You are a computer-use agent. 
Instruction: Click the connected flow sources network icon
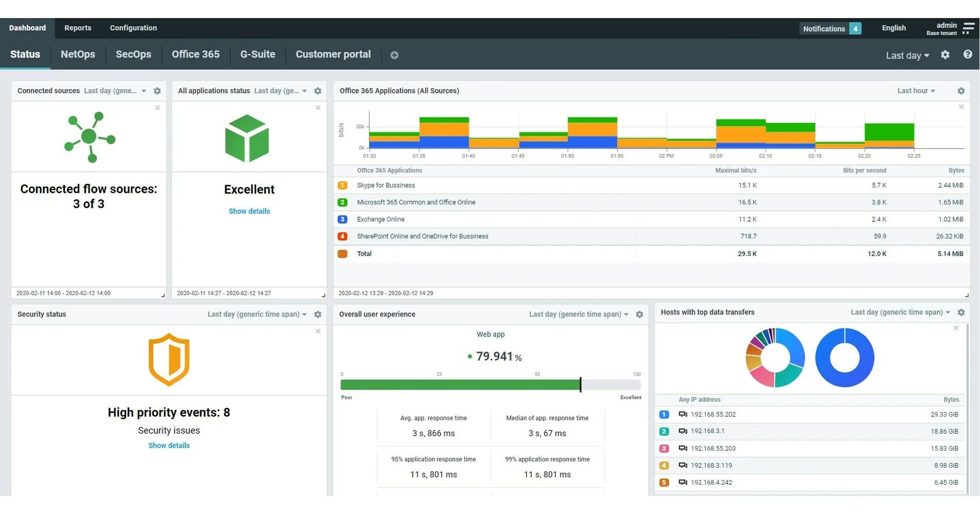(x=90, y=137)
